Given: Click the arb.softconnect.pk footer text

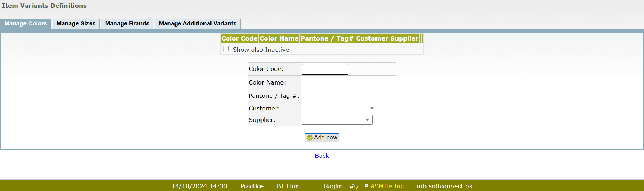Looking at the screenshot, I should pos(444,186).
